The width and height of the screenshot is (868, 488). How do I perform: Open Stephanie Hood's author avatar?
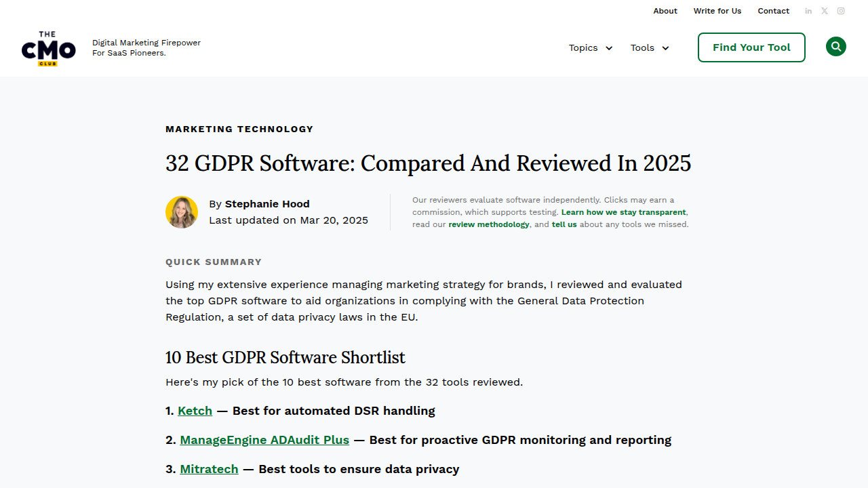[182, 212]
